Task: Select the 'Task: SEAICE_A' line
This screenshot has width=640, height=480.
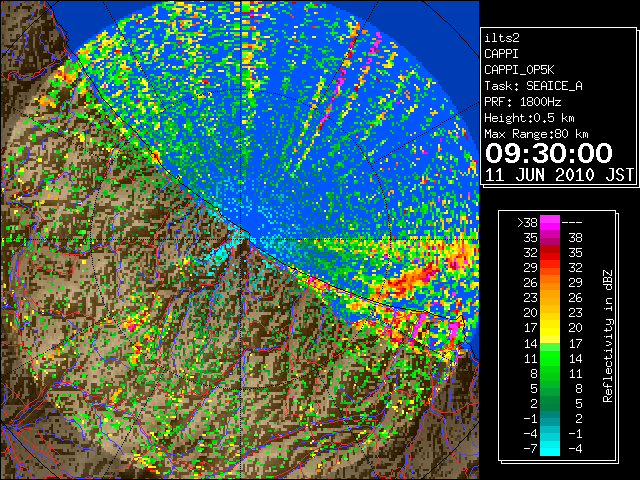Action: pyautogui.click(x=533, y=86)
